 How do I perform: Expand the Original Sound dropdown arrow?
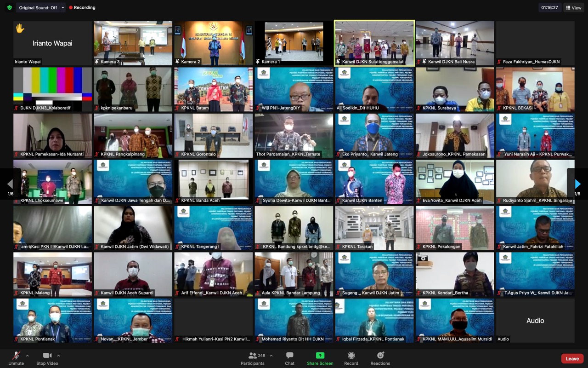[63, 8]
